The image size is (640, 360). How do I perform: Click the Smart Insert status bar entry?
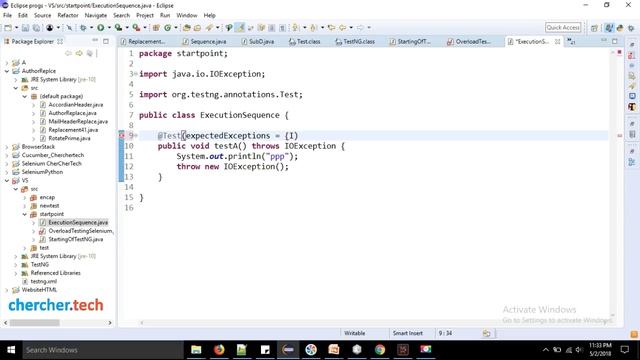(x=407, y=333)
